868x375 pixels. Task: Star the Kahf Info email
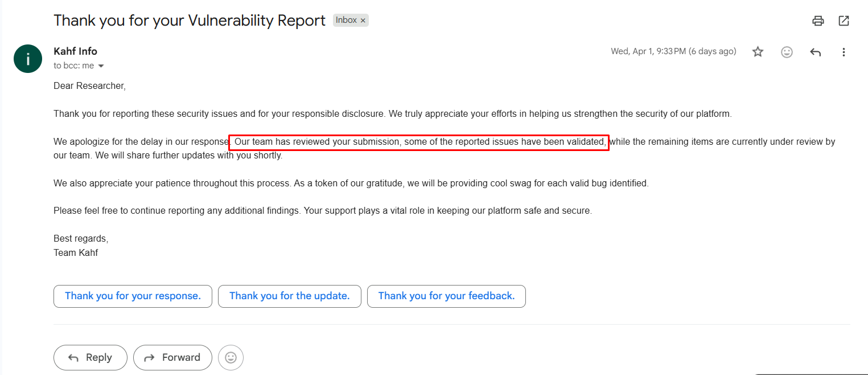(x=758, y=52)
